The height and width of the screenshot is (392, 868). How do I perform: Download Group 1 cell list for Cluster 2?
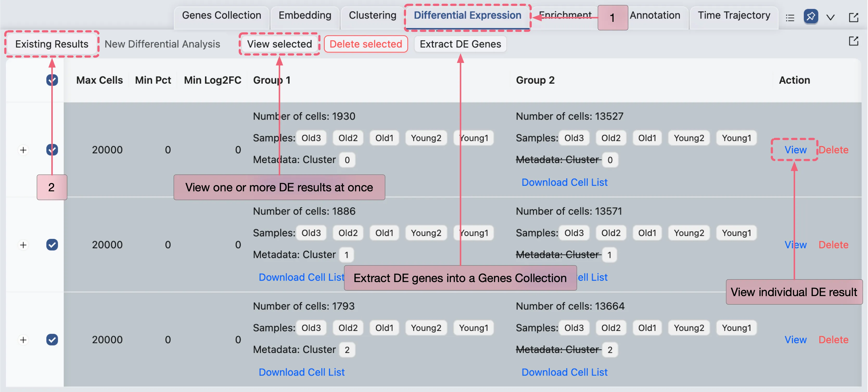[x=302, y=372]
